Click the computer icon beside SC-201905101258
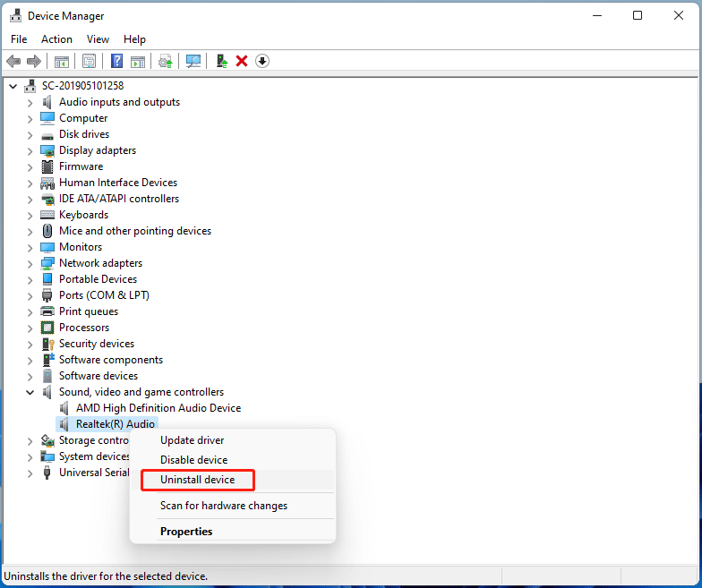This screenshot has width=702, height=588. pyautogui.click(x=30, y=86)
